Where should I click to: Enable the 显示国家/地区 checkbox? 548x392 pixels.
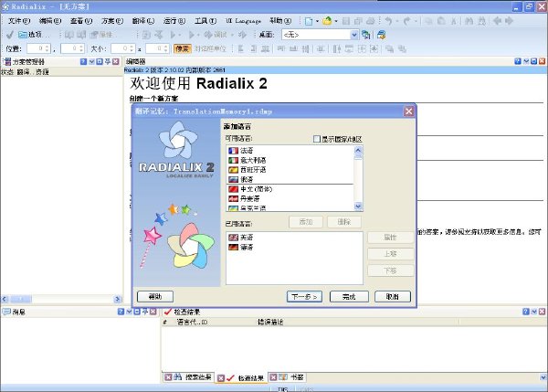[317, 139]
